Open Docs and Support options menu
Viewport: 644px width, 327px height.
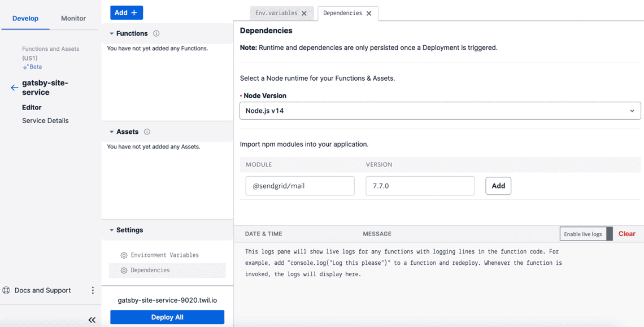93,290
